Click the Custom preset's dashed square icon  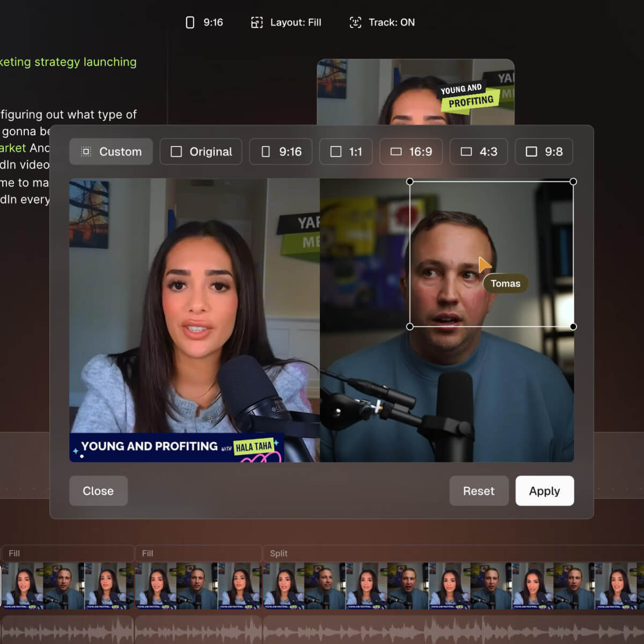pos(86,152)
